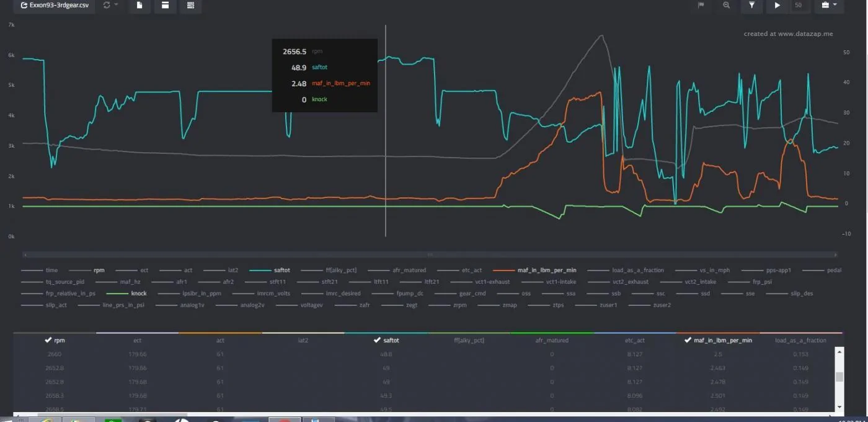Uncheck the saftot column in data table

click(x=386, y=340)
